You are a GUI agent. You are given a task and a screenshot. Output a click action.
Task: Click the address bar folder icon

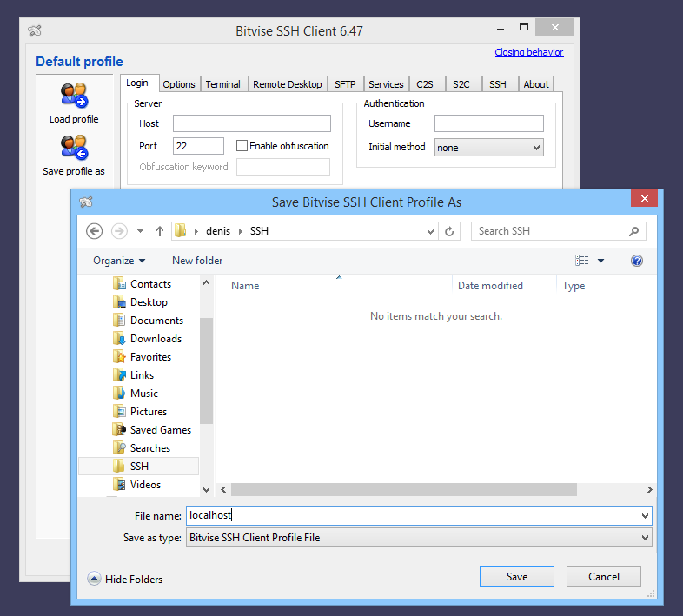(181, 230)
